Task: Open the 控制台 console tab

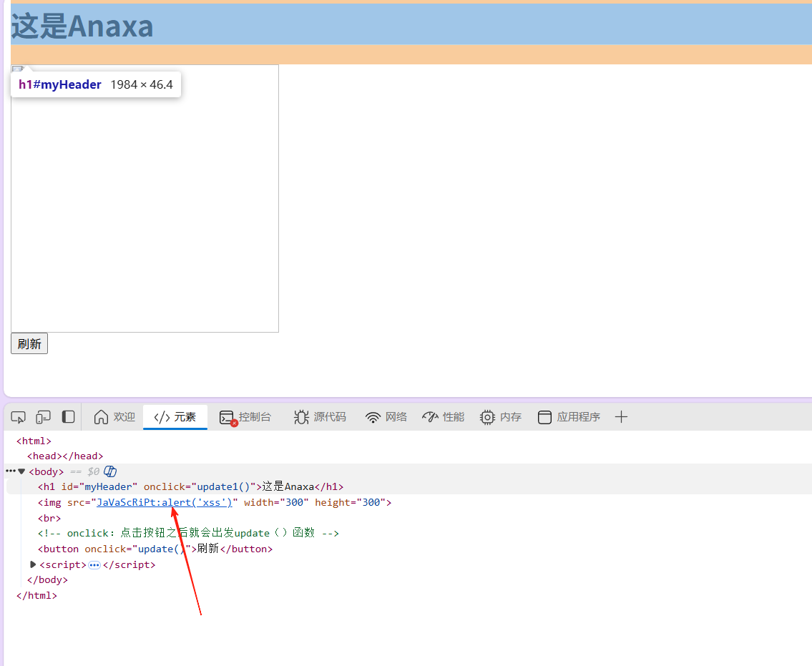Action: point(245,417)
